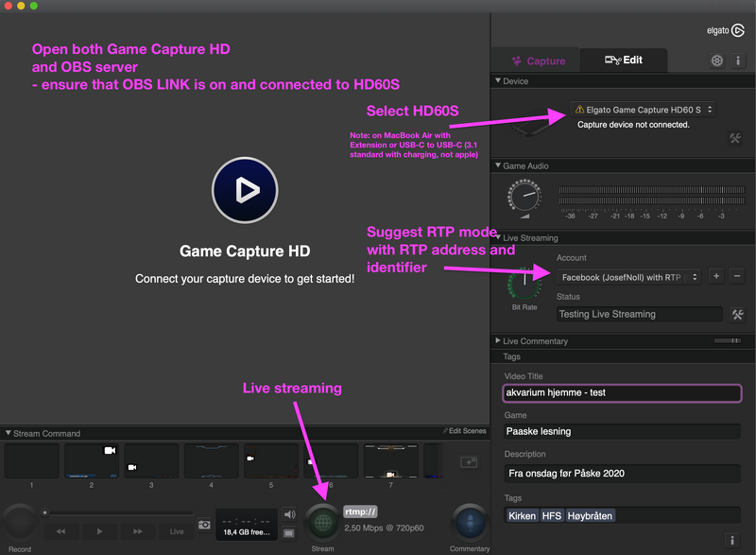Open the Facebook (JosefNoll) with RTP account dropdown
The image size is (756, 555).
click(x=628, y=277)
